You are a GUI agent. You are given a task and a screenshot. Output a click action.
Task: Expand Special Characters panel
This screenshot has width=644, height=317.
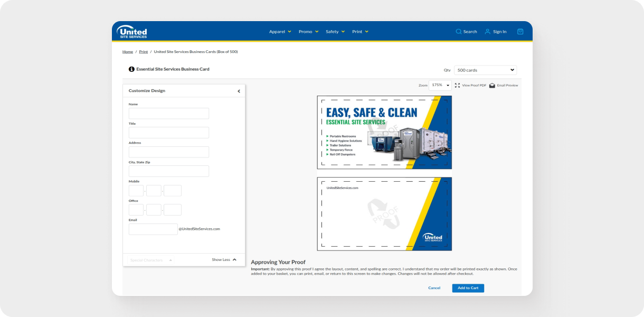pos(151,260)
